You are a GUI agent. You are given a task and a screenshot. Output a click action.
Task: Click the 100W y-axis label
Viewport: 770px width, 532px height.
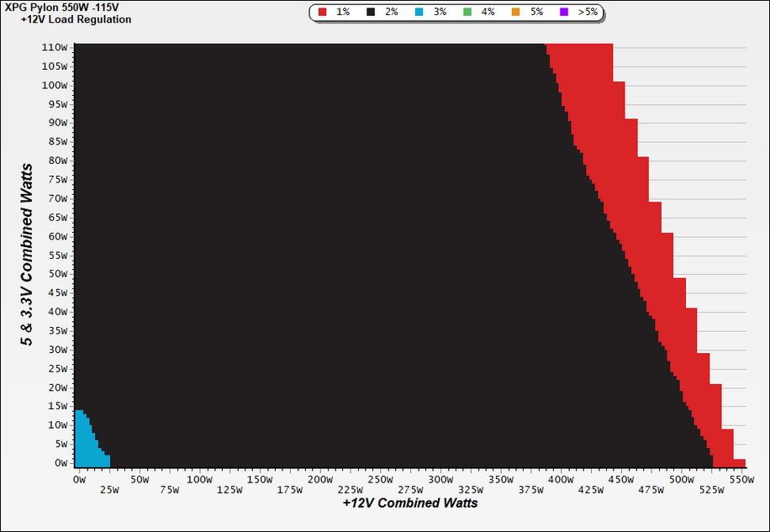(x=55, y=86)
